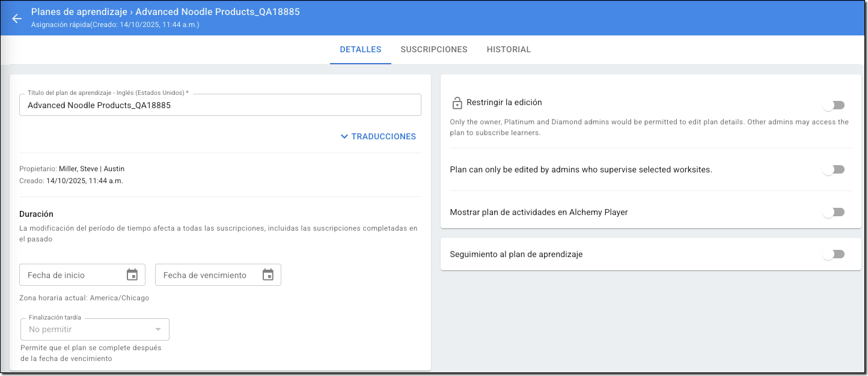Turn on Mostrar plan de actividades en Alchemy Player
This screenshot has height=376, width=868.
pos(833,212)
